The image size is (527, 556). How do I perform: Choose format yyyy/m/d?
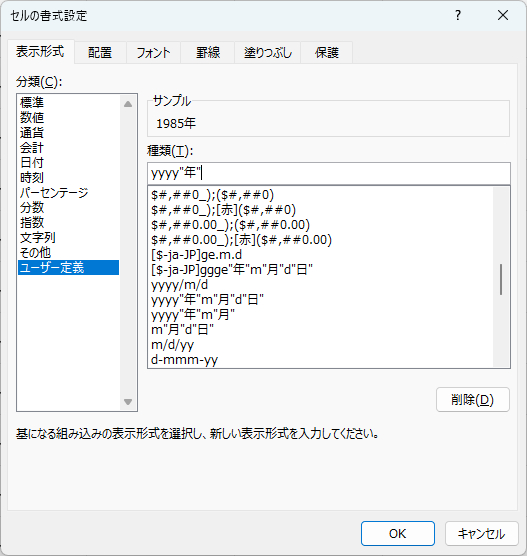[321, 285]
